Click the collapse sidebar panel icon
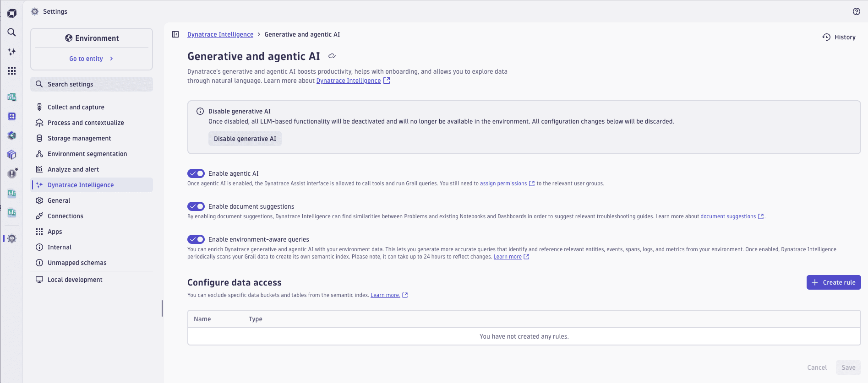This screenshot has width=868, height=383. point(175,34)
